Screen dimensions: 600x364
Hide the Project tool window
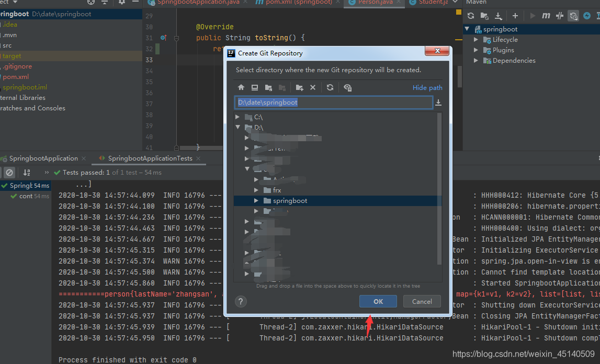(x=135, y=2)
